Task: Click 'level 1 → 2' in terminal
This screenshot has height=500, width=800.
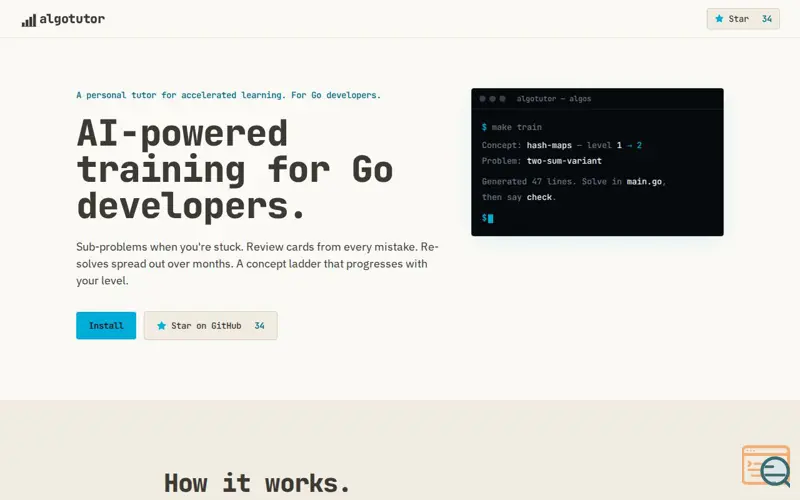Action: pyautogui.click(x=614, y=145)
